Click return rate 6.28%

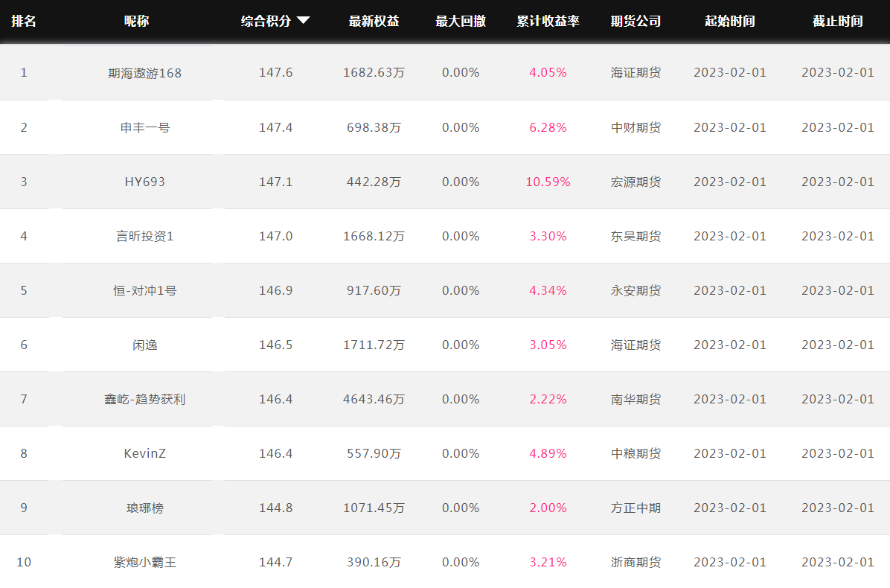click(548, 127)
